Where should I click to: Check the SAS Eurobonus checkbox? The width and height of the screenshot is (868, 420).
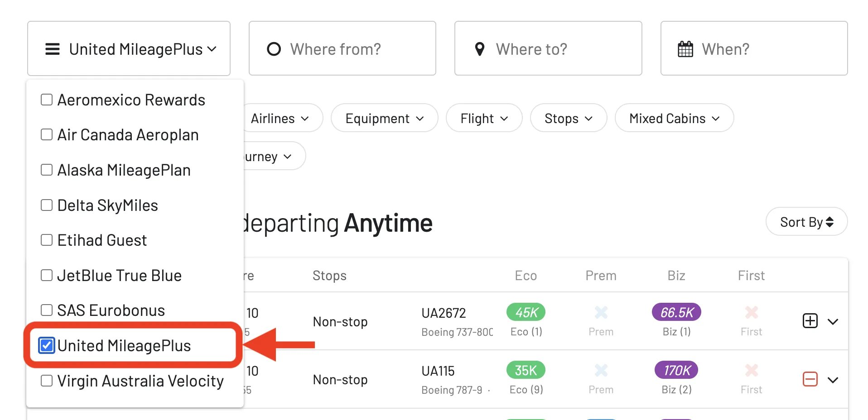coord(47,310)
